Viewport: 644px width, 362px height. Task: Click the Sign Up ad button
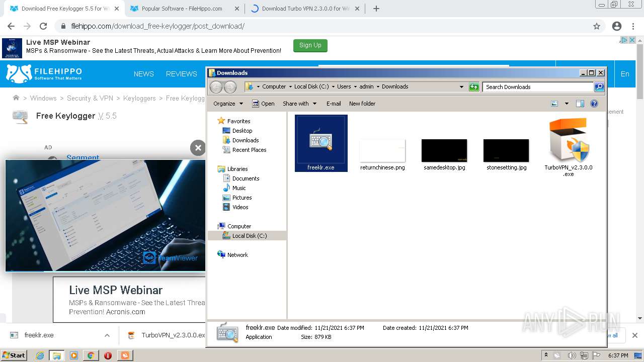pyautogui.click(x=310, y=46)
